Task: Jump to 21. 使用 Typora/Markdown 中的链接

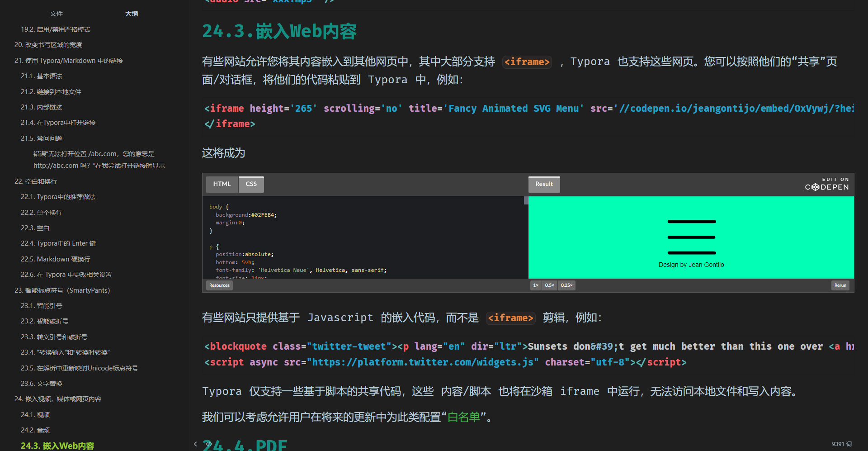Action: [69, 61]
